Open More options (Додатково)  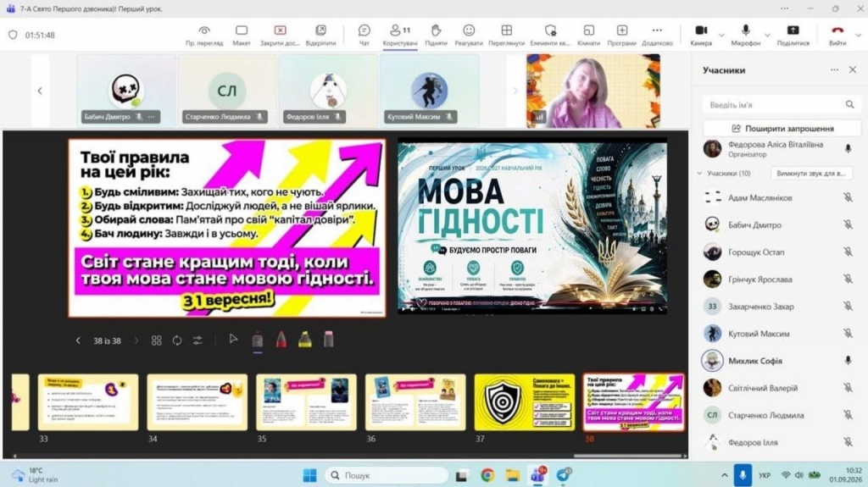pyautogui.click(x=657, y=35)
